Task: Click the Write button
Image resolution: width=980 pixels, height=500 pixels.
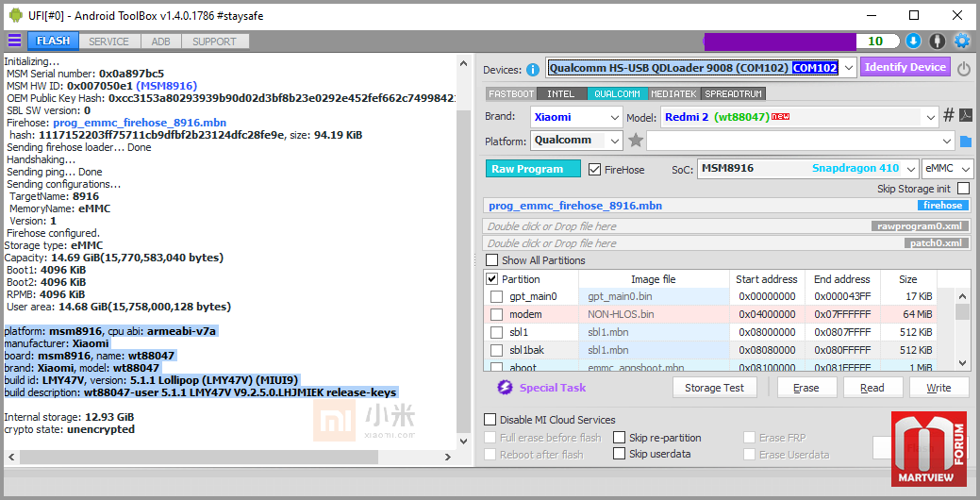Action: coord(938,388)
